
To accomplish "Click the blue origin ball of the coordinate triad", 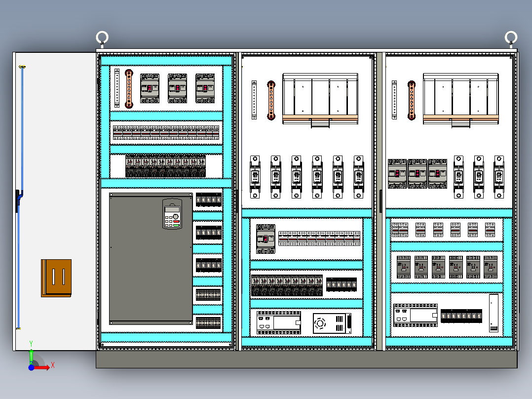I will click(31, 367).
